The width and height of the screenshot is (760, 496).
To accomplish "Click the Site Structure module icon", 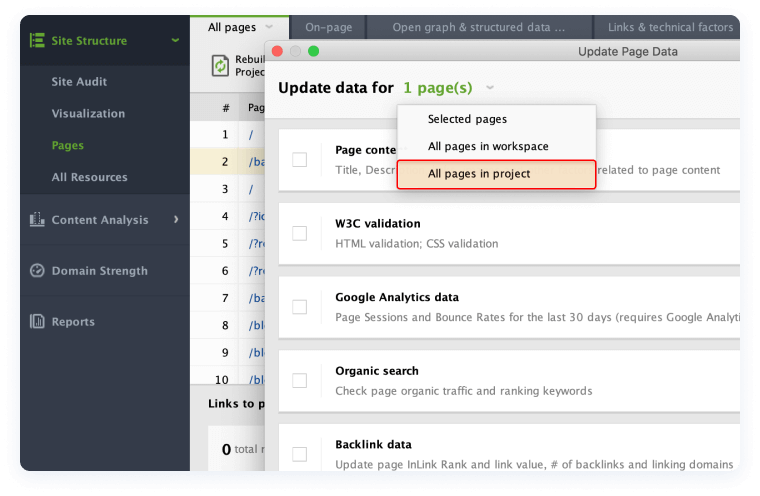I will [37, 41].
